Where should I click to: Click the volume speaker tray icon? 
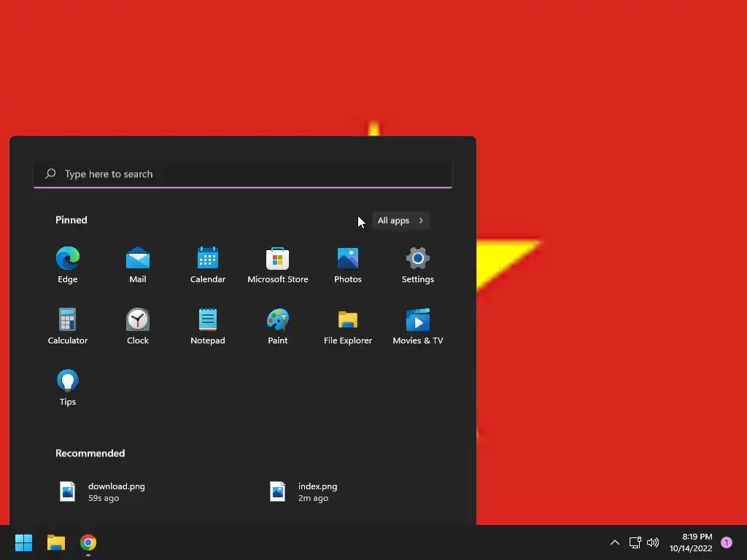653,542
